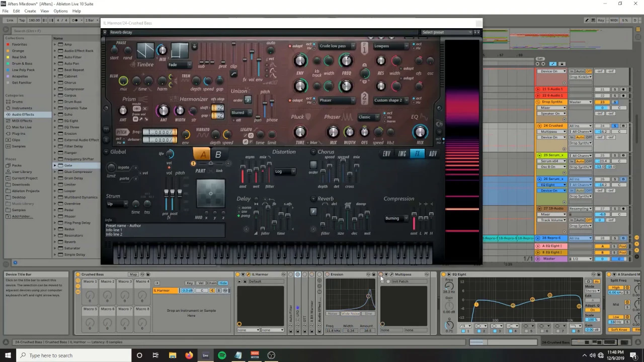Image resolution: width=644 pixels, height=362 pixels.
Task: Open the Unison Blurred type dropdown
Action: click(x=241, y=113)
